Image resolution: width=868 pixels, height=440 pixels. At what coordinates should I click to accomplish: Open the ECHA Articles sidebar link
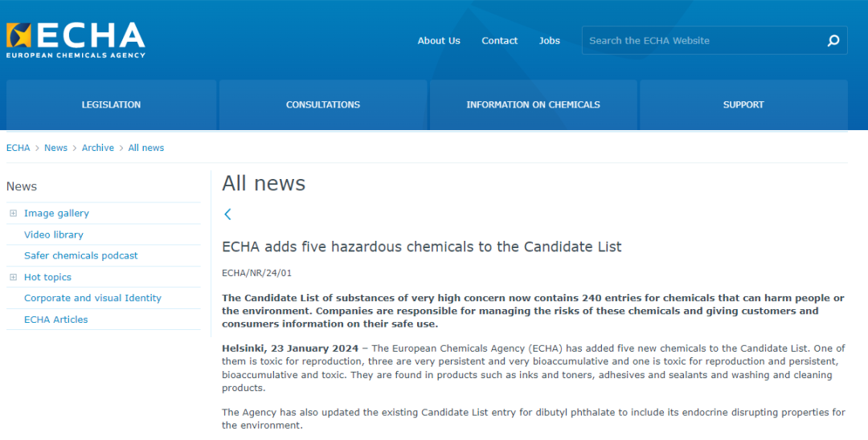point(56,320)
